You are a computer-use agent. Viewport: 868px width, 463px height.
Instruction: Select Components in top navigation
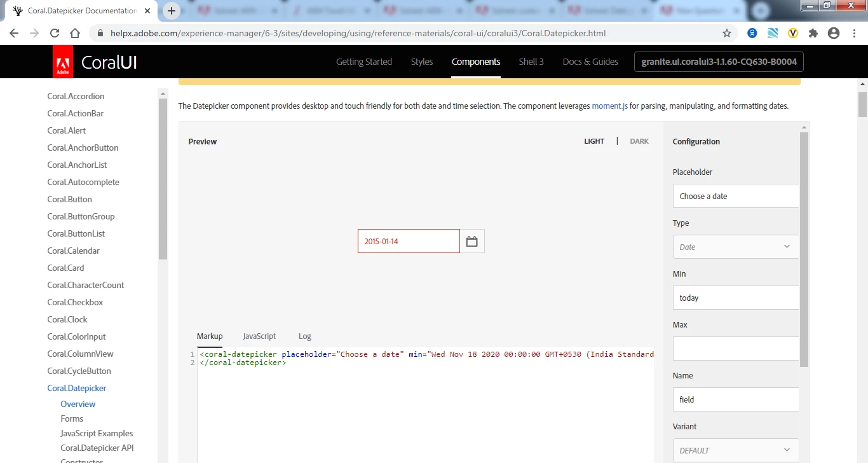(476, 62)
